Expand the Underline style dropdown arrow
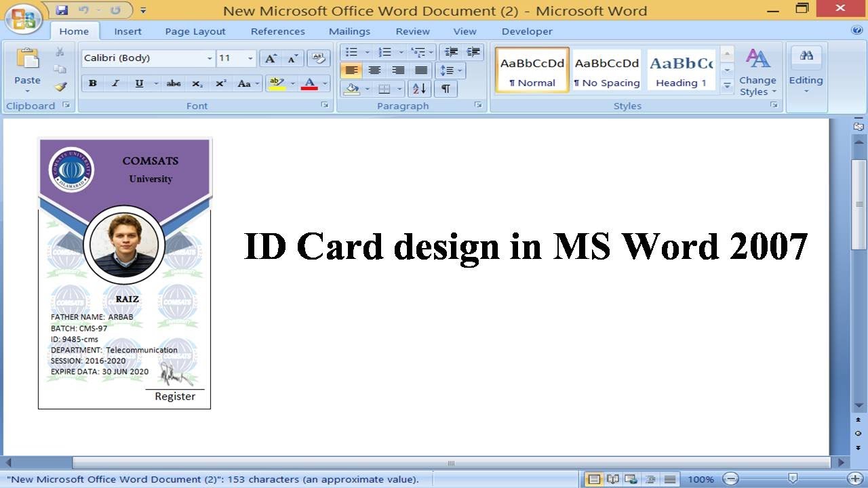 (156, 83)
